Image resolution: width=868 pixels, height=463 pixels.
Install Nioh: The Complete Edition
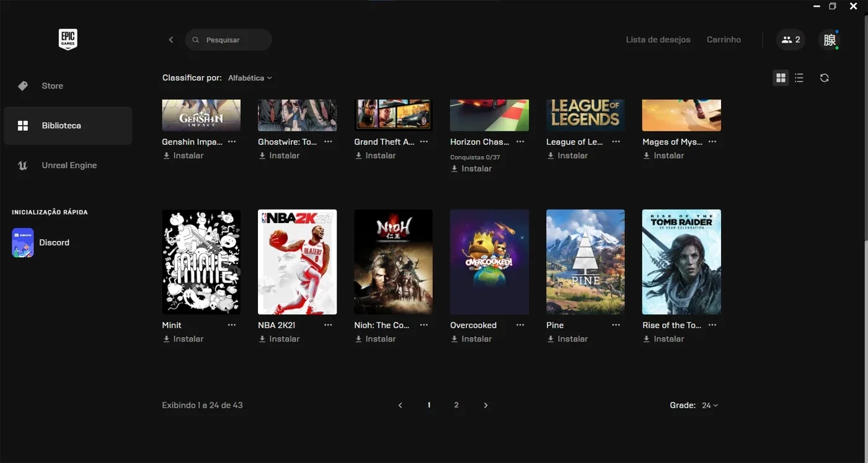(x=376, y=339)
